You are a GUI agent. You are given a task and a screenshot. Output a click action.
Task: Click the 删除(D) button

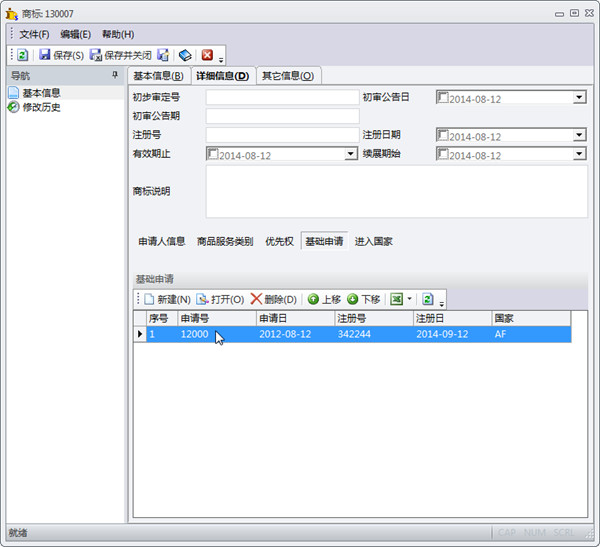point(274,299)
